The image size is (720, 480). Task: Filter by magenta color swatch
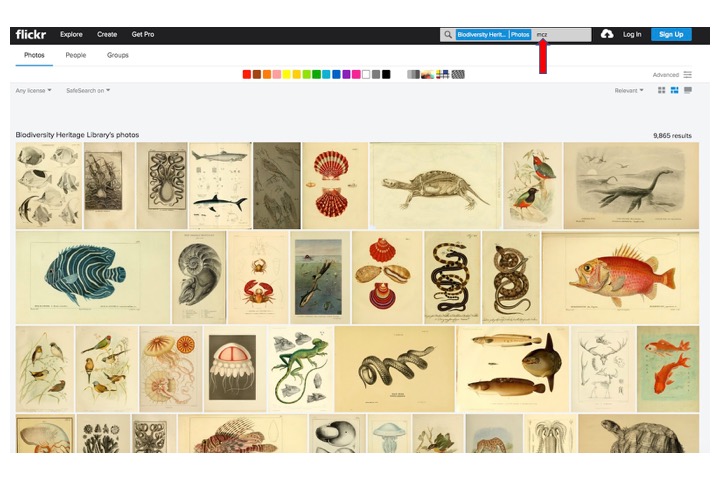(356, 74)
